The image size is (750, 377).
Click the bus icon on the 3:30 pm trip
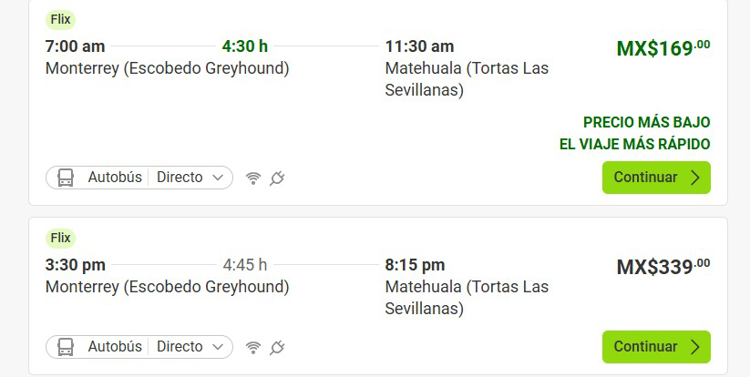[x=66, y=347]
